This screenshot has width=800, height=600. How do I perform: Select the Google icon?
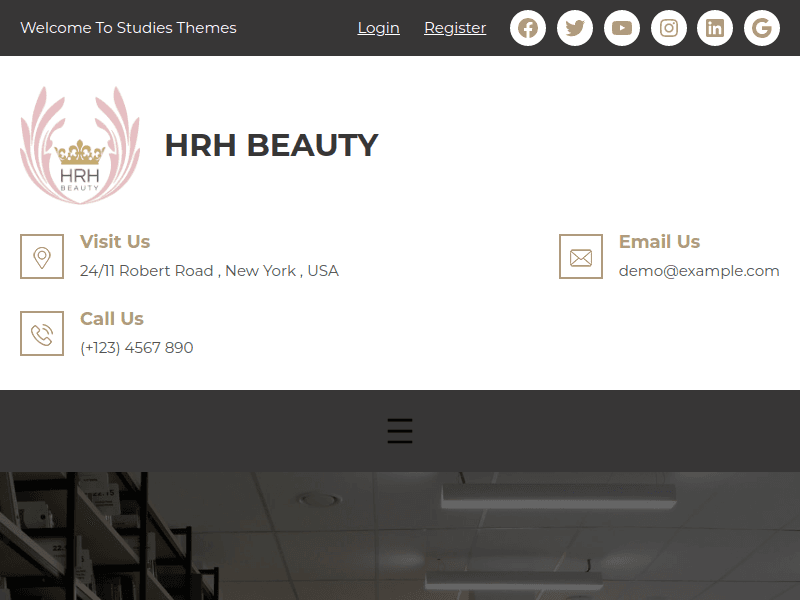tap(762, 28)
